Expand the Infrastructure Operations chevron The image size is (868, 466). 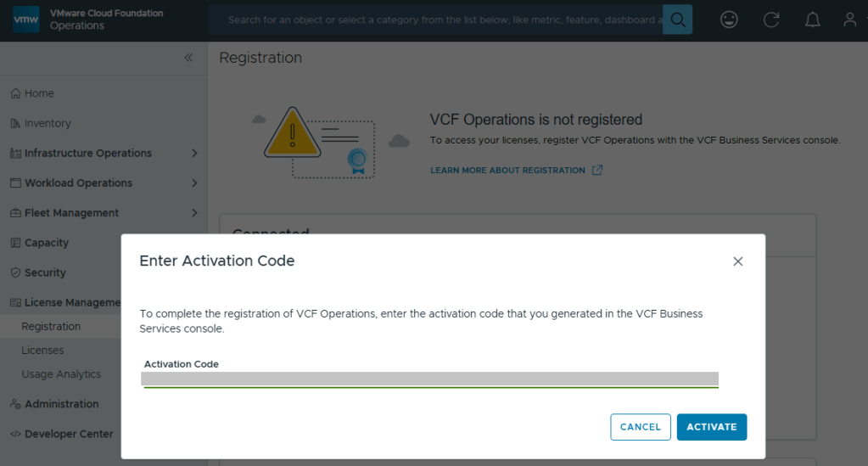194,154
